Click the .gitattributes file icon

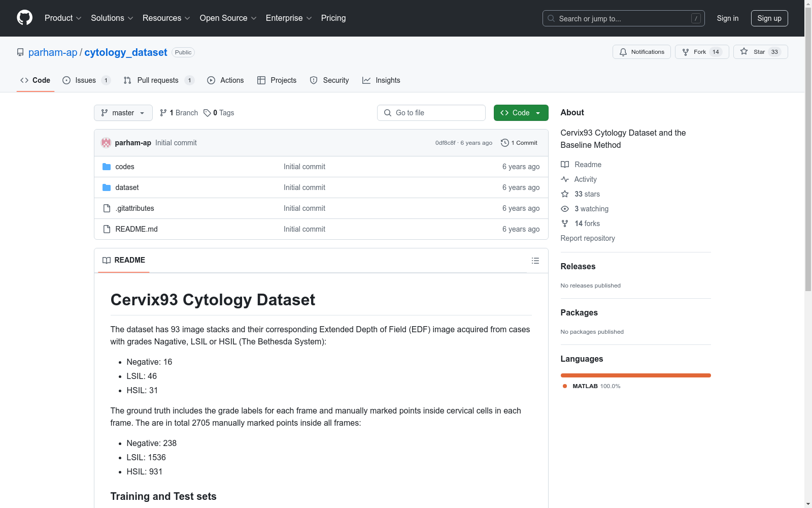tap(107, 208)
